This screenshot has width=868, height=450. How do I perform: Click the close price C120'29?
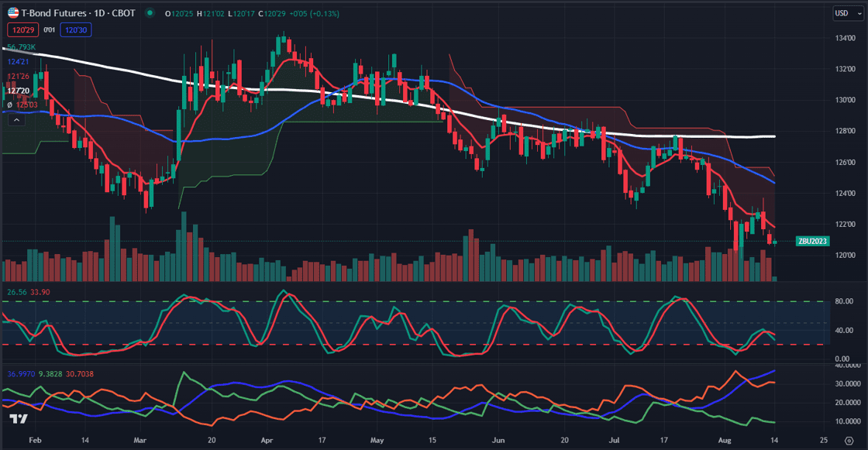pos(272,13)
